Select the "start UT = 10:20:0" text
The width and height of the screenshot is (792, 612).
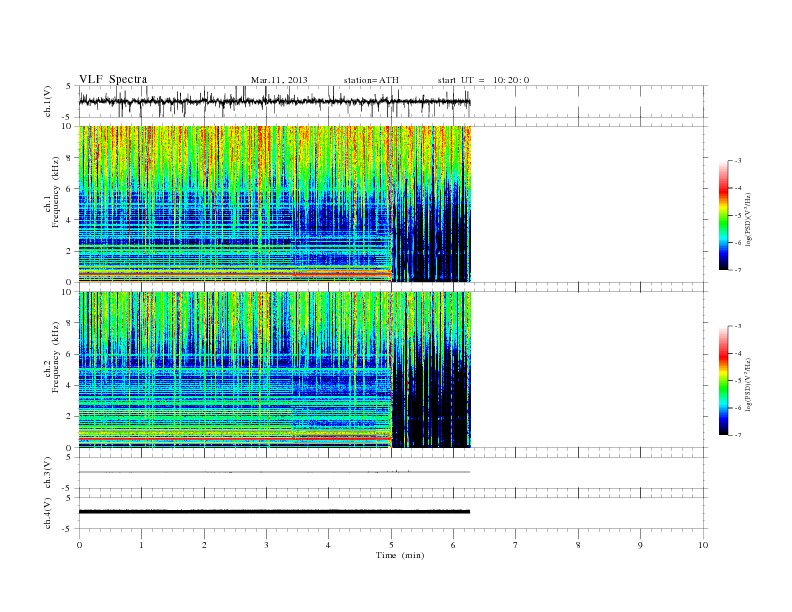[483, 80]
